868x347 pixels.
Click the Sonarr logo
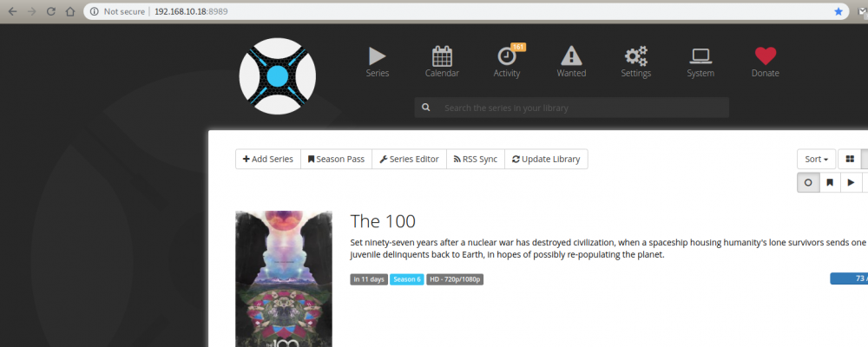278,76
